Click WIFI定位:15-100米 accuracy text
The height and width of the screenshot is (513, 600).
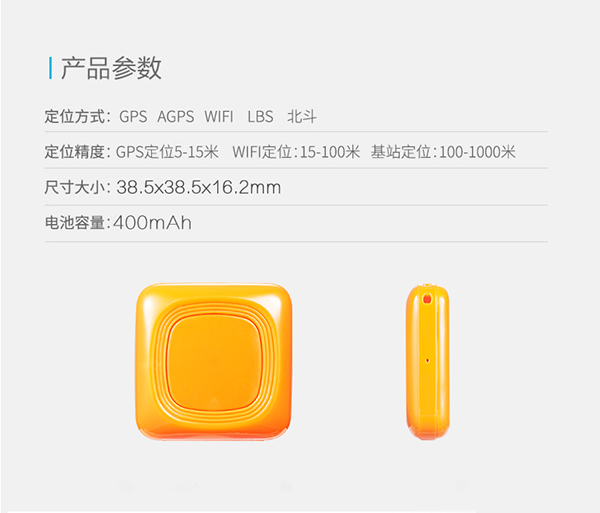click(x=296, y=152)
